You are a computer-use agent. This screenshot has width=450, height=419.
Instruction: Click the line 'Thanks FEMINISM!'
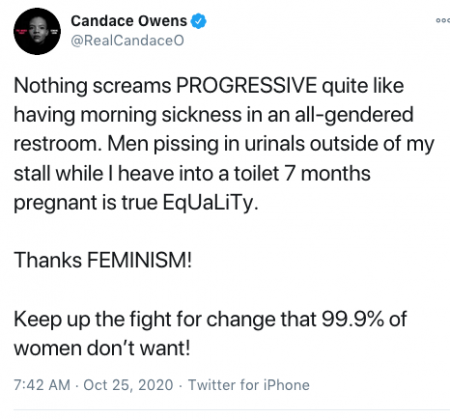103,260
